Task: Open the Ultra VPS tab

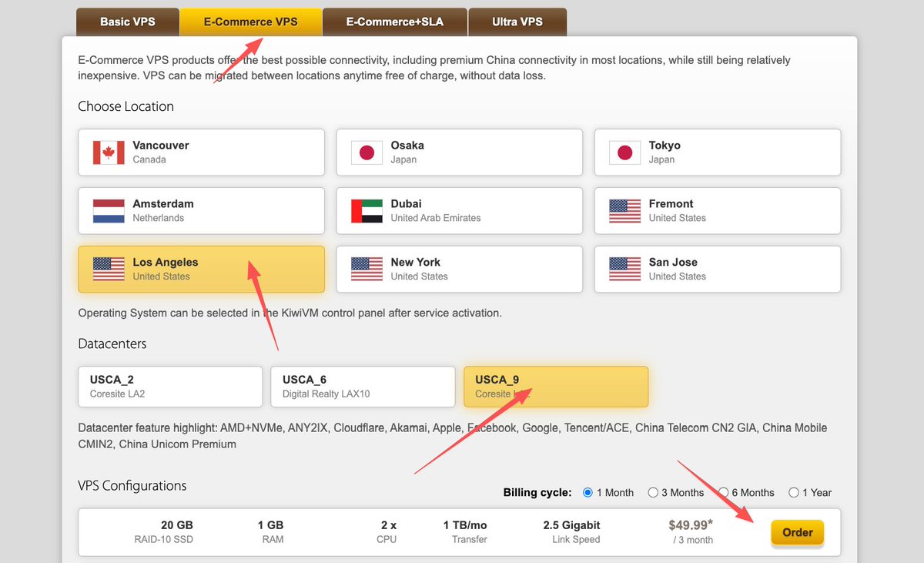Action: [517, 22]
